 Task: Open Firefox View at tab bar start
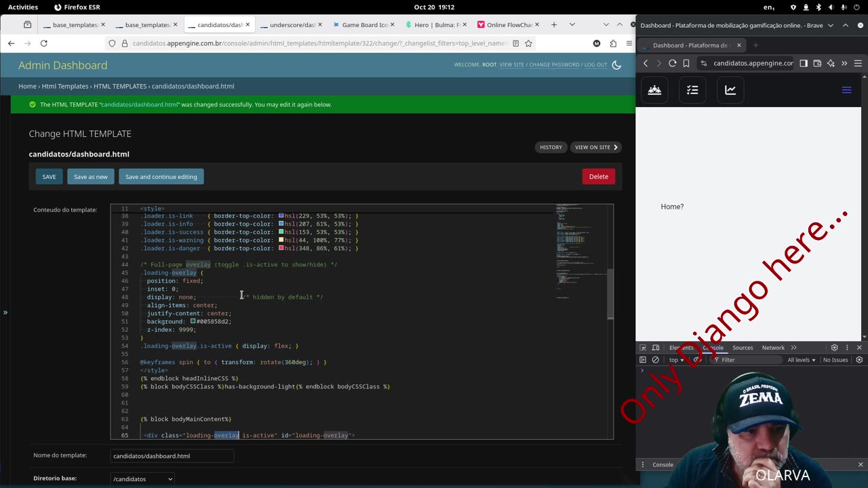[27, 25]
